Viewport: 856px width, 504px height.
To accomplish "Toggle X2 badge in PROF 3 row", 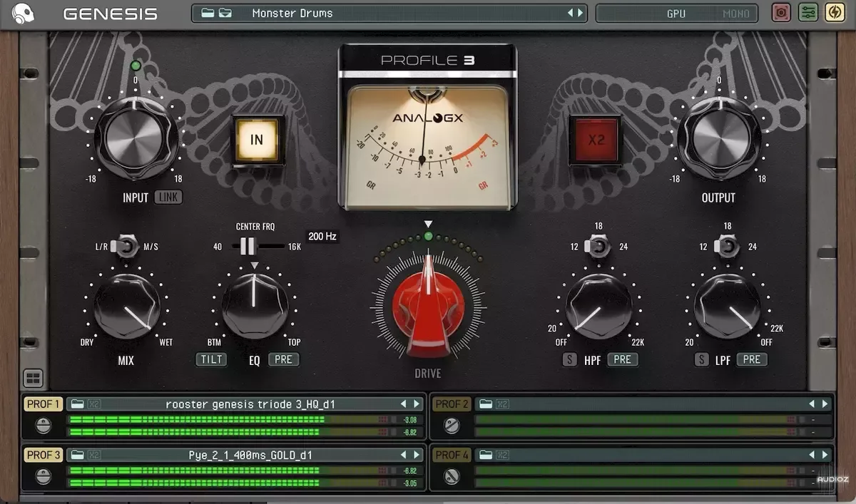I will point(94,455).
